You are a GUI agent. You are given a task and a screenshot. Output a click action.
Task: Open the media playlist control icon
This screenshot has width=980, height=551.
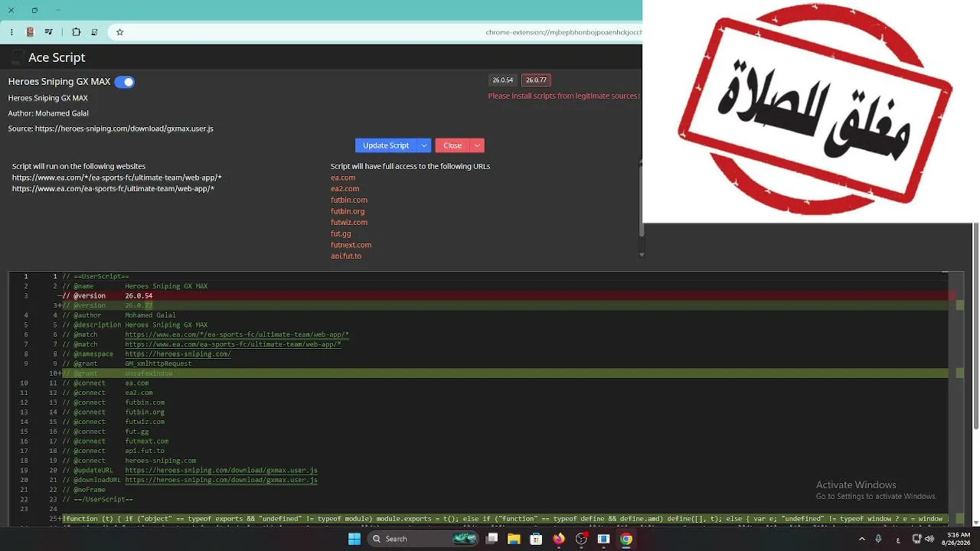[x=49, y=32]
